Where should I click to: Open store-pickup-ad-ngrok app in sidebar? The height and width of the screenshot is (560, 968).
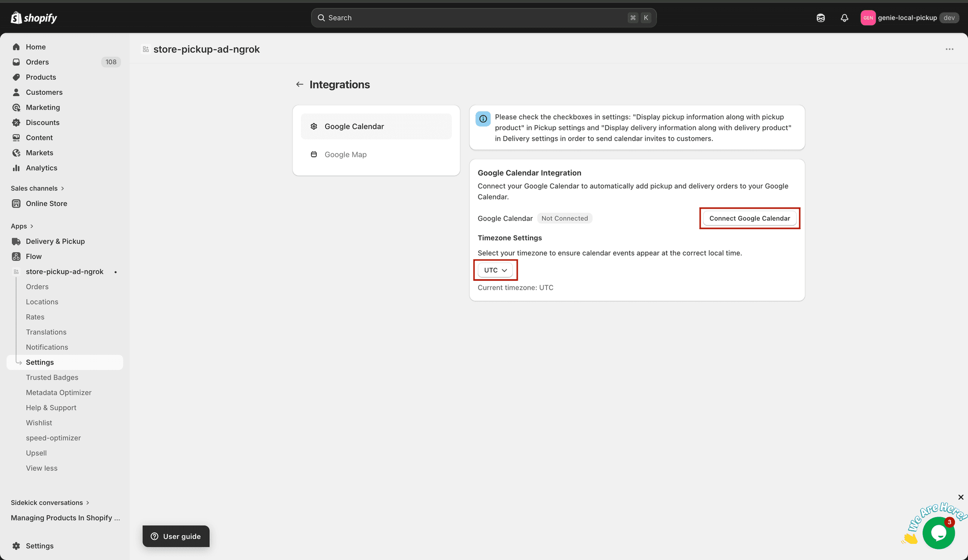[x=65, y=272]
